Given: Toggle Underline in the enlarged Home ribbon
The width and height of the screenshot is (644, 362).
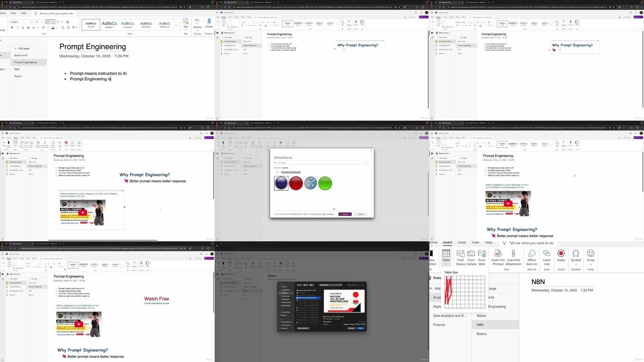Looking at the screenshot, I should (23, 28).
